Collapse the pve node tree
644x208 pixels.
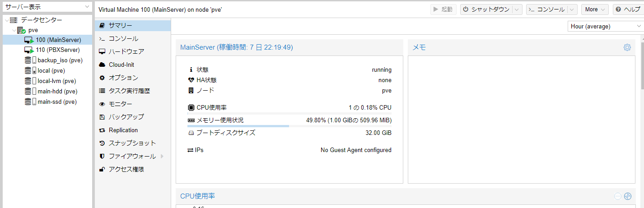(14, 30)
